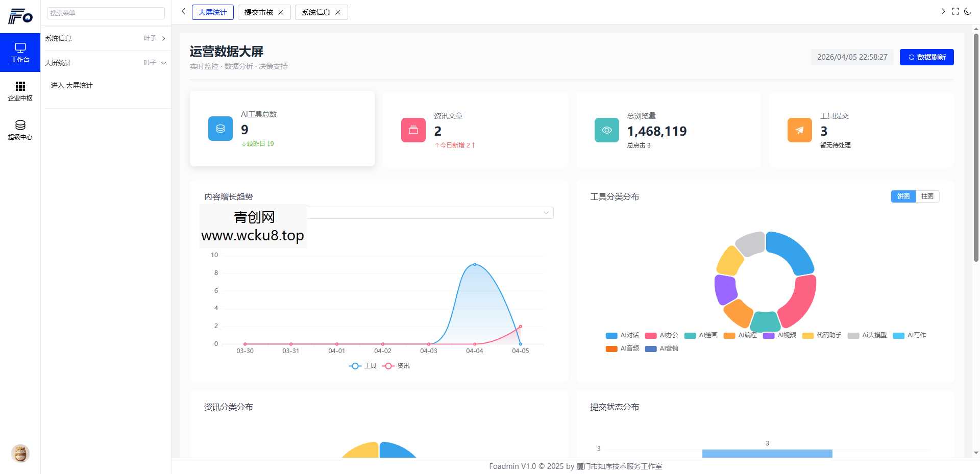Collapse the 大屏统计 menu group
Screen dimensions: 980x474
click(163, 63)
